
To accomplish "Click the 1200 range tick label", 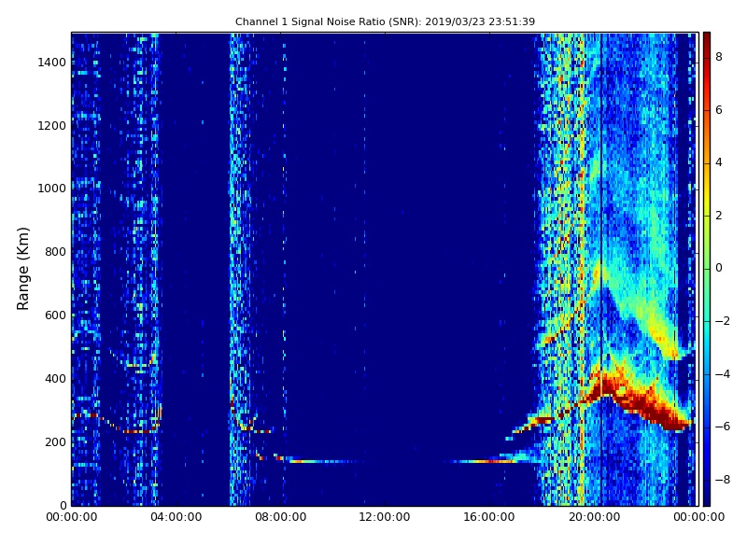I will [52, 126].
